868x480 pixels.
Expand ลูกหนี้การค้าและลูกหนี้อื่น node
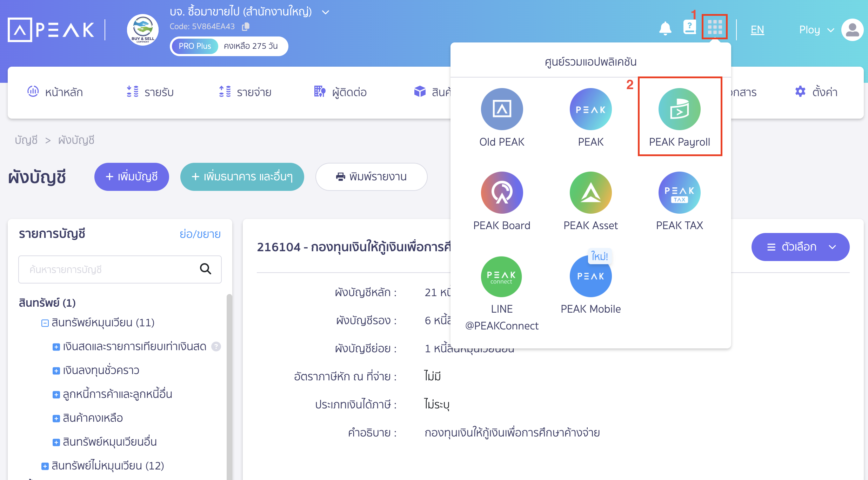click(56, 395)
